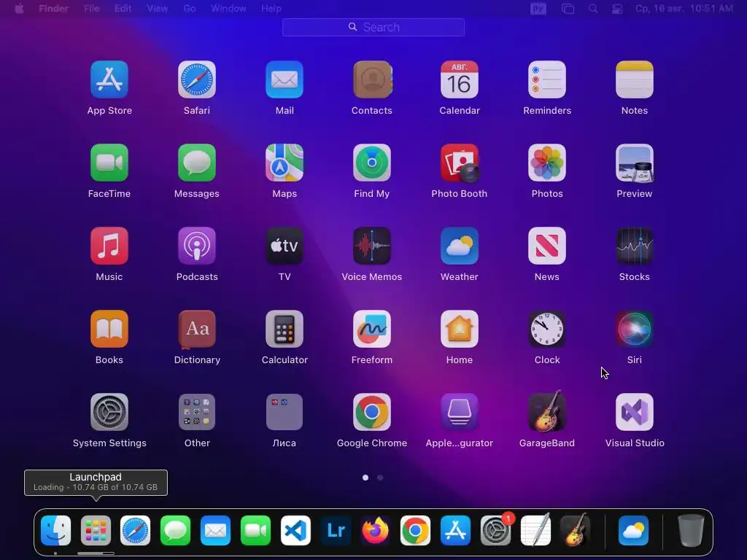
Task: Switch to the second Launchpad page dot
Action: click(x=380, y=478)
